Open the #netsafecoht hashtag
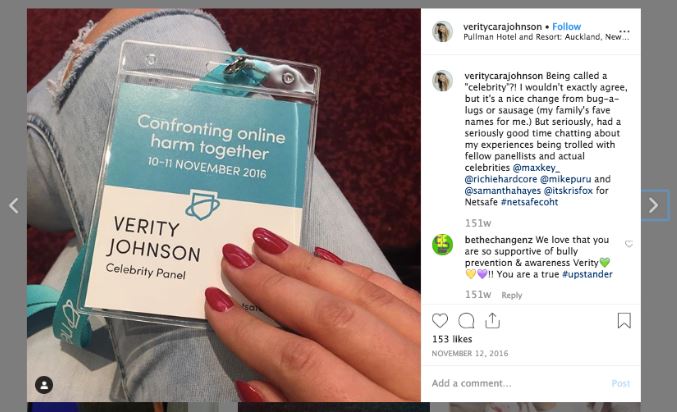 529,202
